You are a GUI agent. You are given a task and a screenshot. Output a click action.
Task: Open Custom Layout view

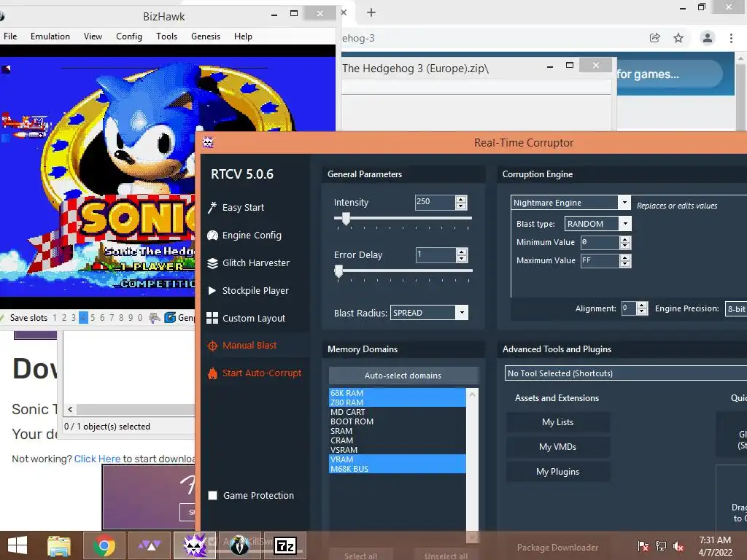pyautogui.click(x=246, y=318)
